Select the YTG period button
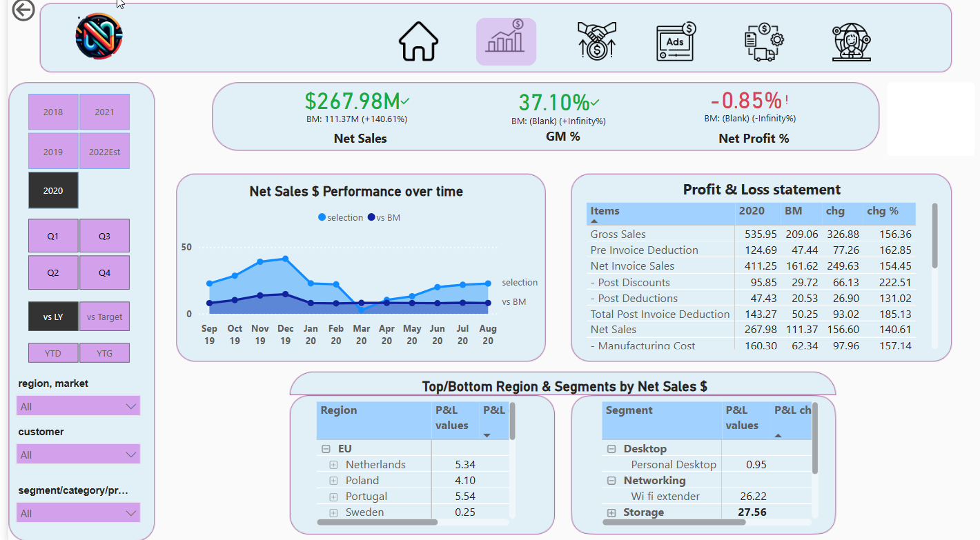This screenshot has height=540, width=980. pos(105,353)
